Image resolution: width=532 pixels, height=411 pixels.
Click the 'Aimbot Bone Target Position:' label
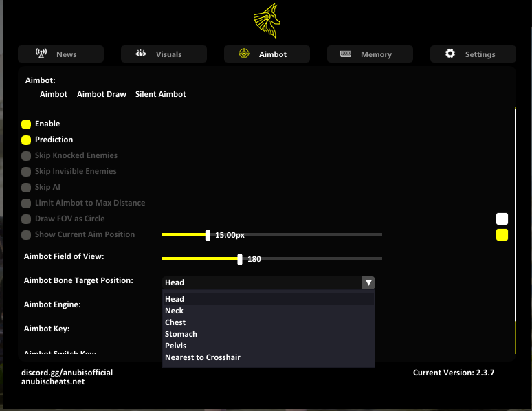(78, 280)
